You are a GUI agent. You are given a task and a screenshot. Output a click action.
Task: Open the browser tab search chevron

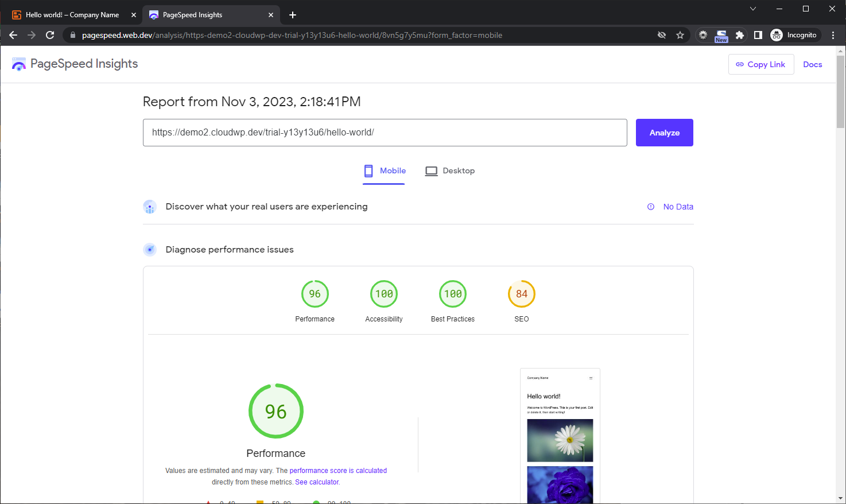(753, 9)
